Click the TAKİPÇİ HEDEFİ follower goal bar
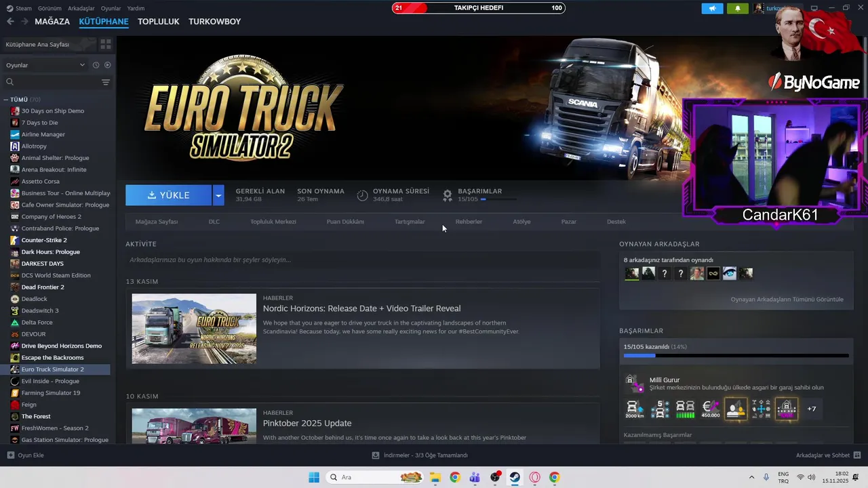The height and width of the screenshot is (488, 868). 479,8
